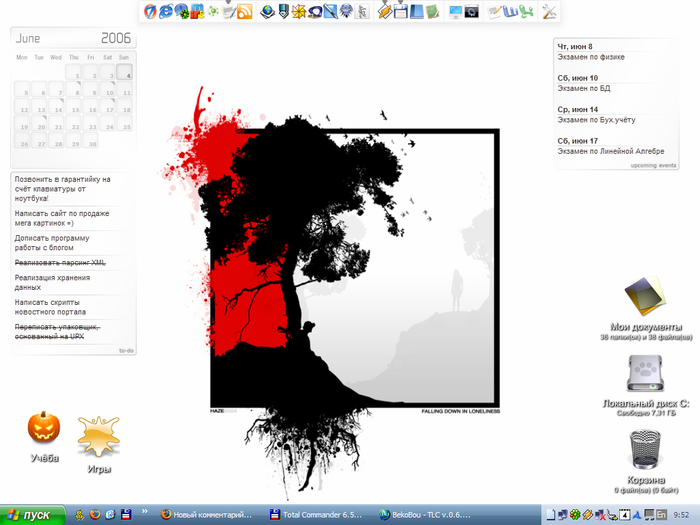This screenshot has height=525, width=700.
Task: Launch Microsoft Excel from the dock
Action: pos(526,11)
